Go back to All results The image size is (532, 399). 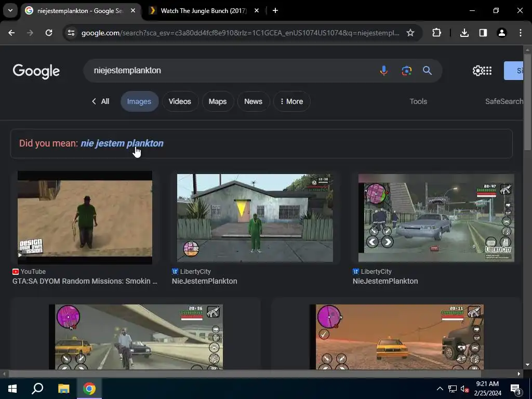pyautogui.click(x=100, y=101)
